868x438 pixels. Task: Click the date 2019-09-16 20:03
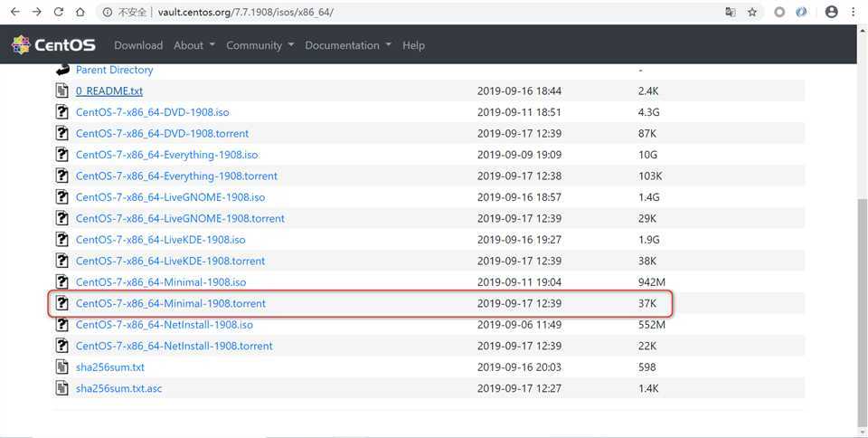point(519,367)
